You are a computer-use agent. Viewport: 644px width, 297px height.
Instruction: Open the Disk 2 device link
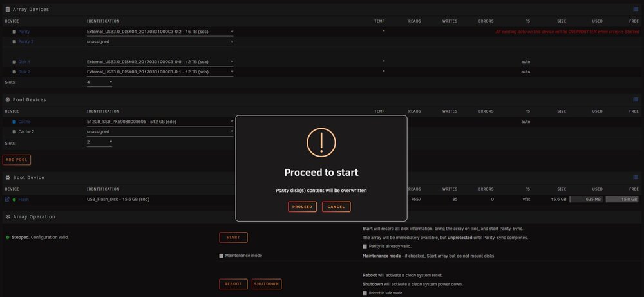pos(24,72)
